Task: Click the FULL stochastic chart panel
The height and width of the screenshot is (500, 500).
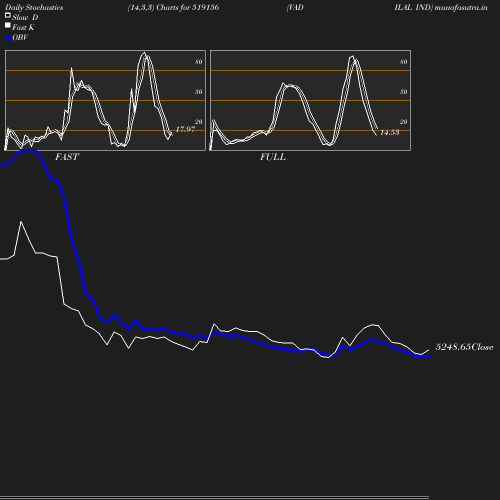Action: (x=310, y=100)
